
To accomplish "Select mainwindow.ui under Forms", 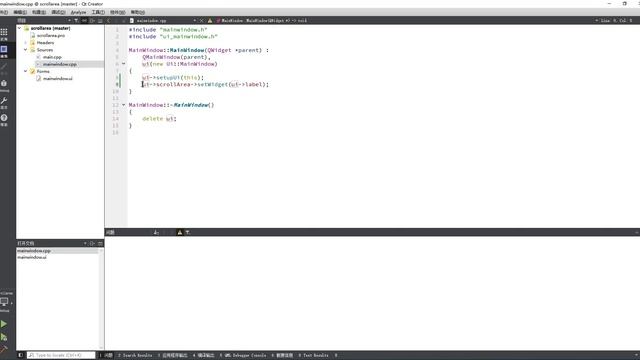I will (x=58, y=78).
